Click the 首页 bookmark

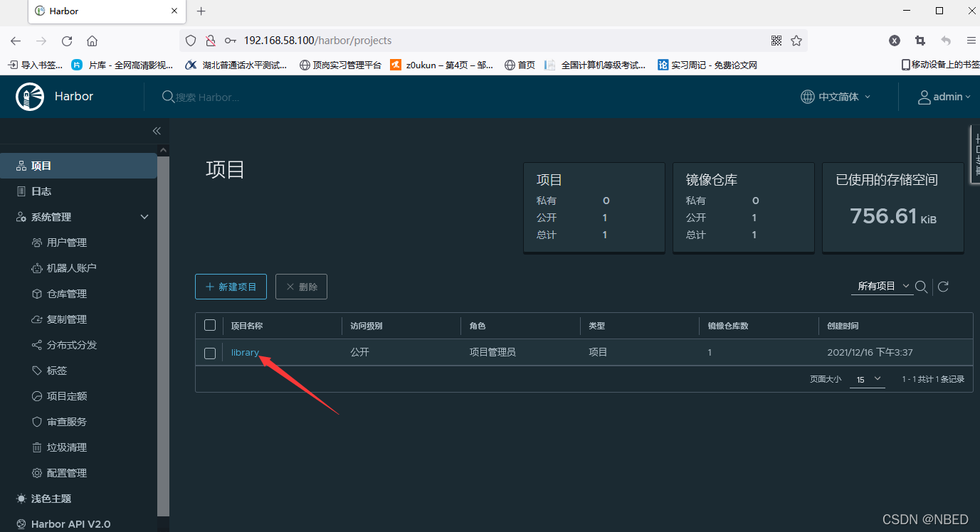pos(520,65)
